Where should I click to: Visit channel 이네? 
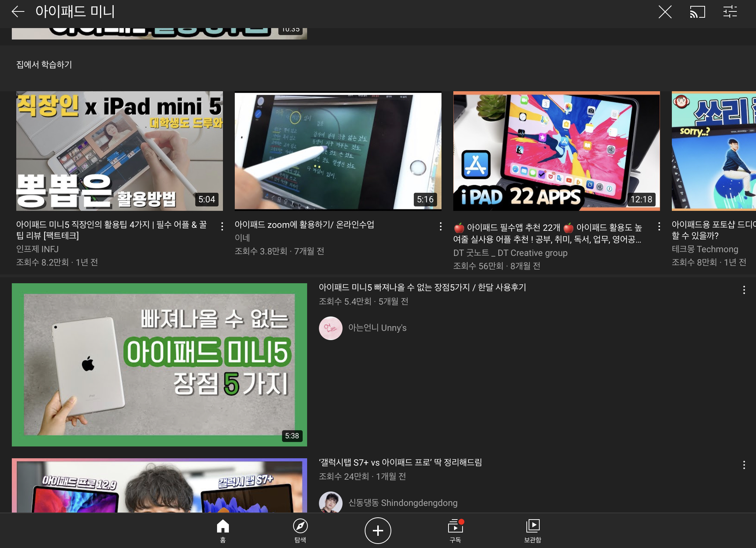pyautogui.click(x=243, y=238)
